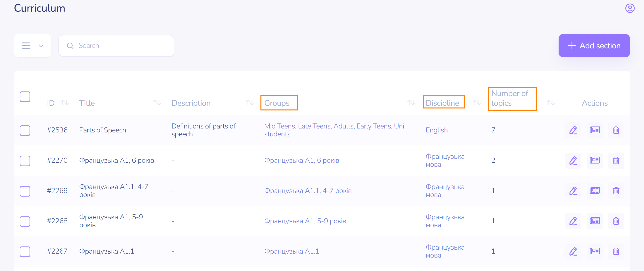The height and width of the screenshot is (271, 644).
Task: Select checkbox for row #2268
Action: pyautogui.click(x=25, y=221)
